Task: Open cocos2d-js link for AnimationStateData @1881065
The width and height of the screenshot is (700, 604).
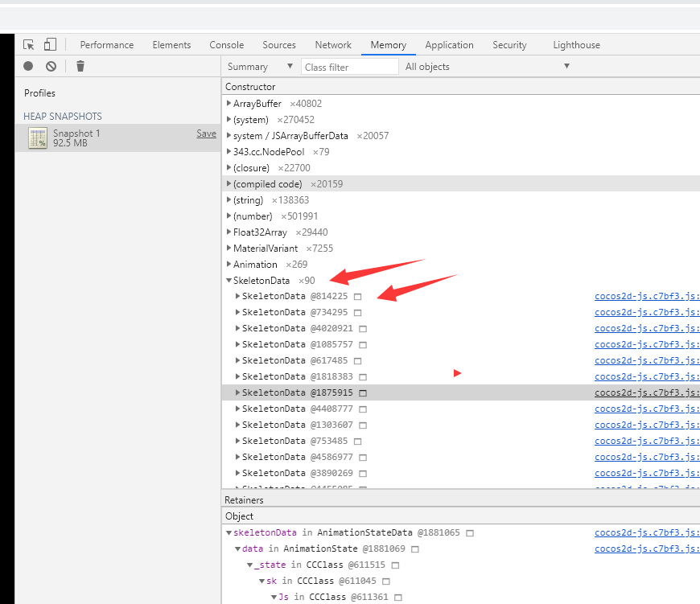Action: click(x=647, y=532)
